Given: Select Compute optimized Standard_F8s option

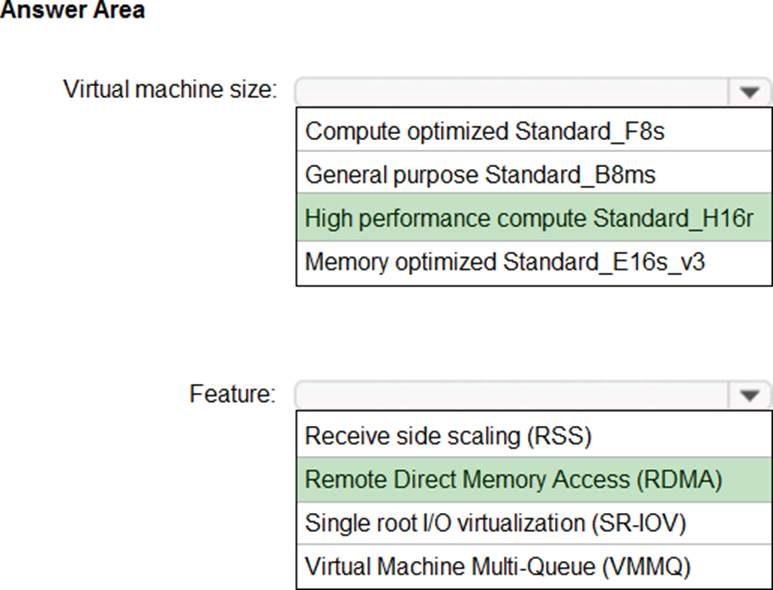Looking at the screenshot, I should (534, 130).
